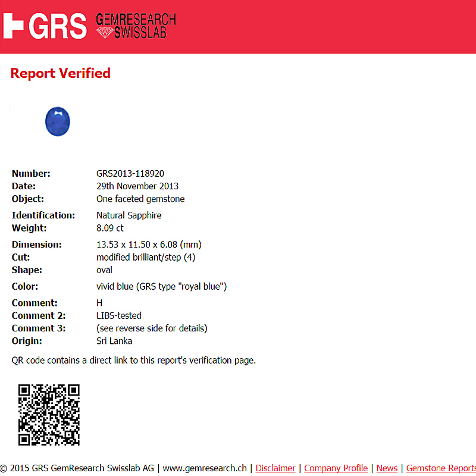Click the color value 'vivid blue (GRS type "royal blue")'
Viewport: 476px width, 476px height.
pos(161,286)
